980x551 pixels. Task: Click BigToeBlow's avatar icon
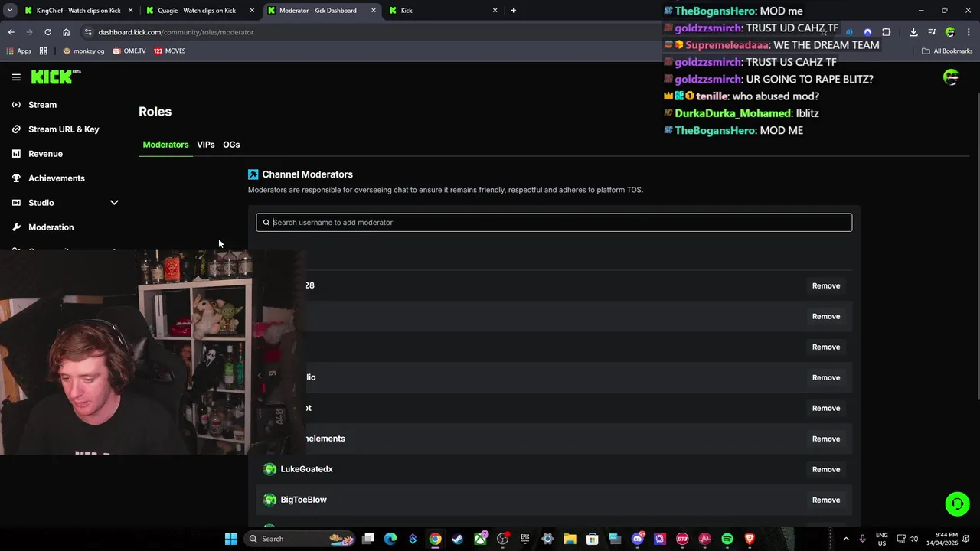point(269,500)
